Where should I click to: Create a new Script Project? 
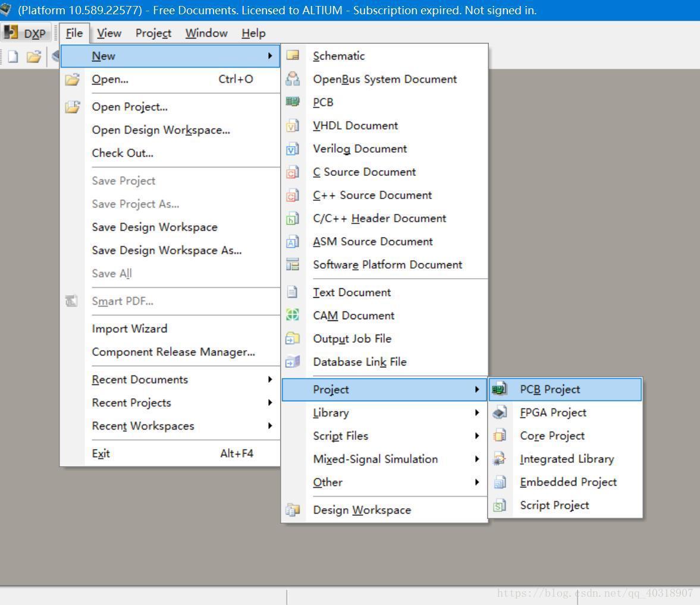[x=566, y=506]
